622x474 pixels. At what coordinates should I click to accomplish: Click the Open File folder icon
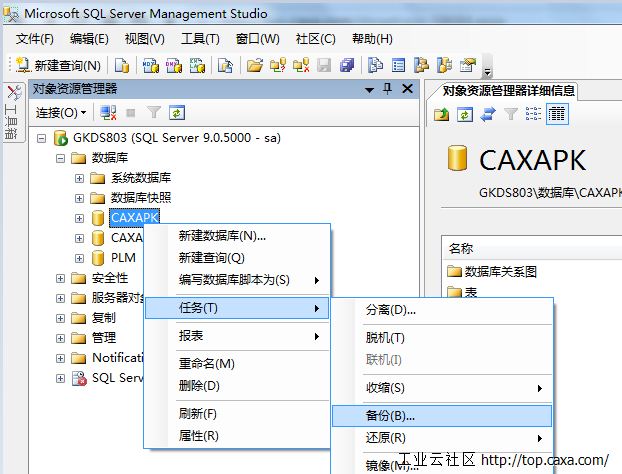[x=254, y=65]
